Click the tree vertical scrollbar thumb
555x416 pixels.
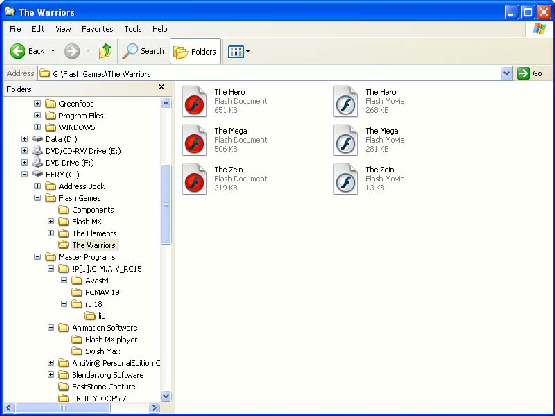166,205
